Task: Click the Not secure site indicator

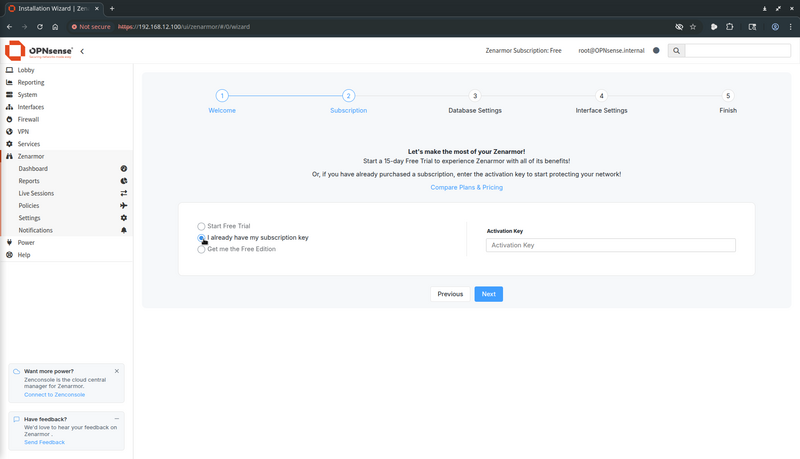Action: 91,27
